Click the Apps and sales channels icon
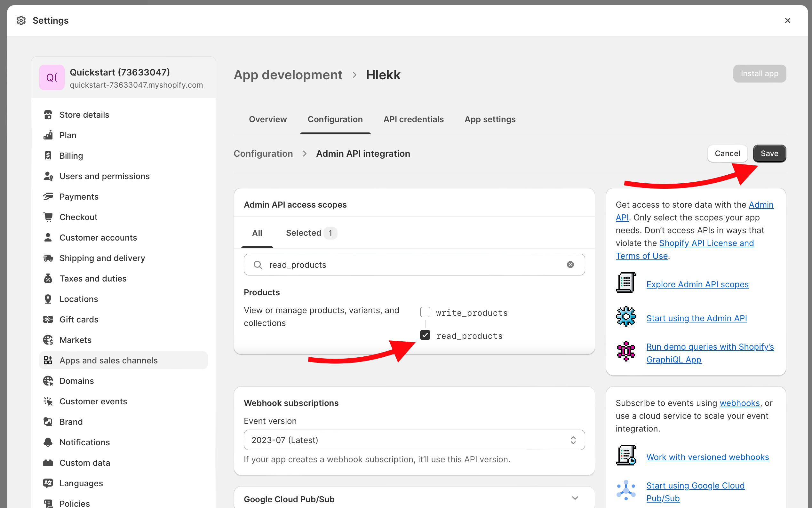812x508 pixels. (48, 360)
